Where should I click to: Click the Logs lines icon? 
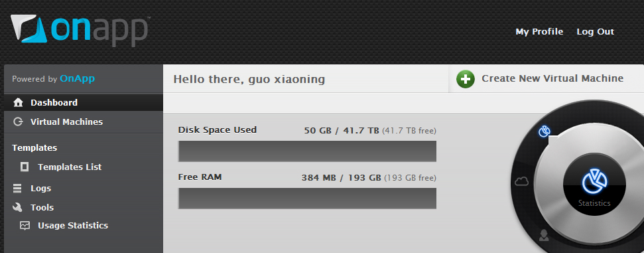coord(17,189)
